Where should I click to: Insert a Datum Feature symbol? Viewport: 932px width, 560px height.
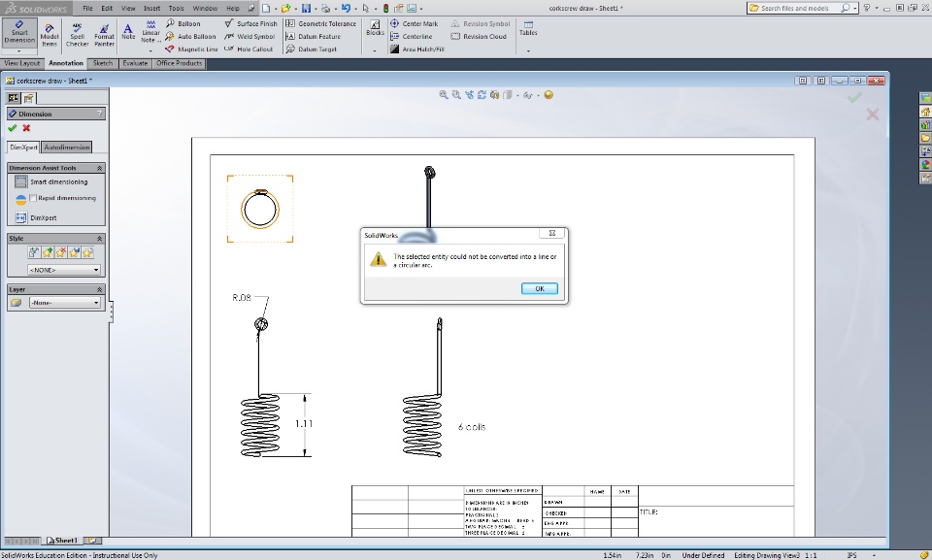(x=314, y=36)
